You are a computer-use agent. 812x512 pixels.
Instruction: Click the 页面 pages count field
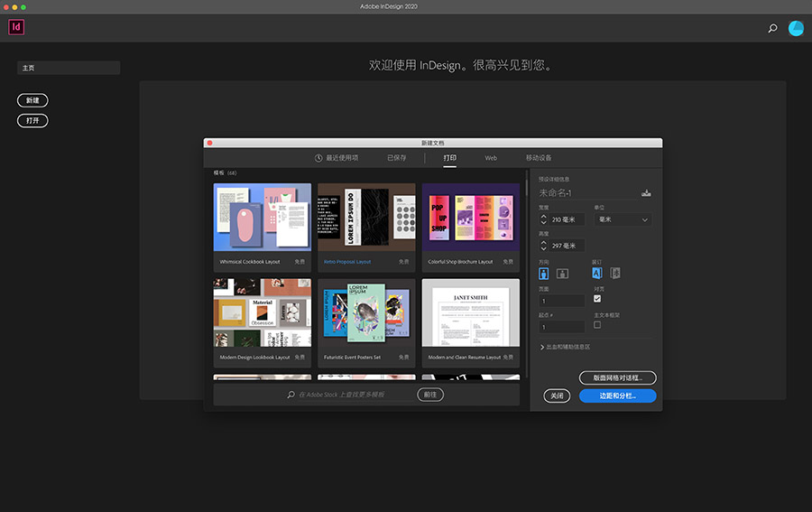(x=562, y=301)
